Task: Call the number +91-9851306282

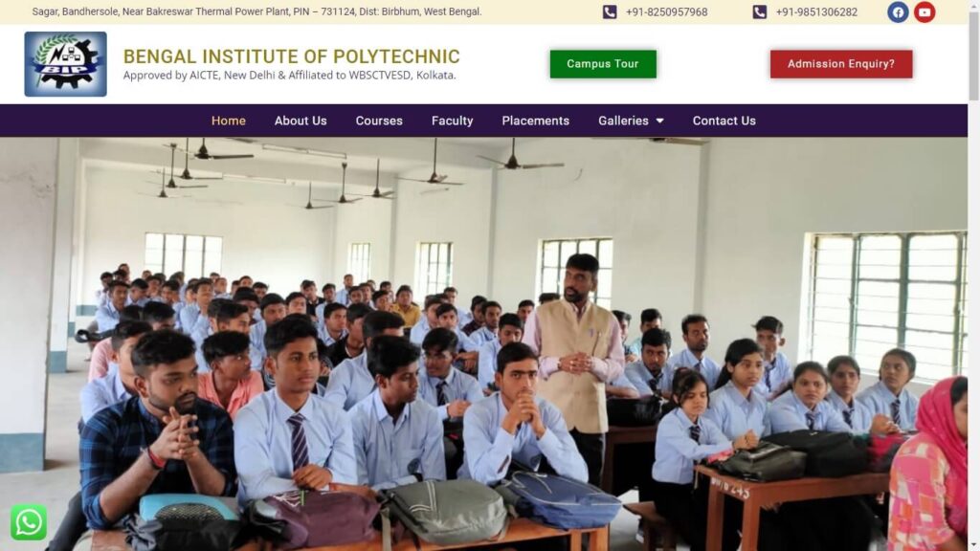Action: 817,11
